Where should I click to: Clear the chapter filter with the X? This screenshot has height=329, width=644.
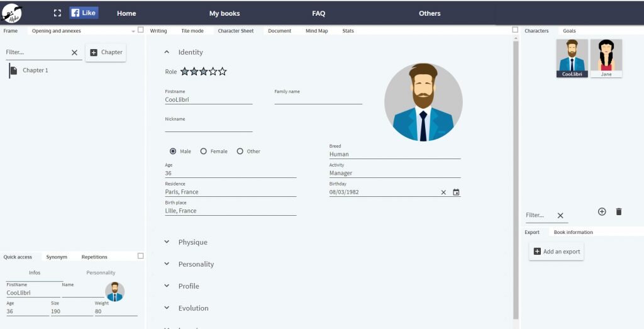pos(74,53)
